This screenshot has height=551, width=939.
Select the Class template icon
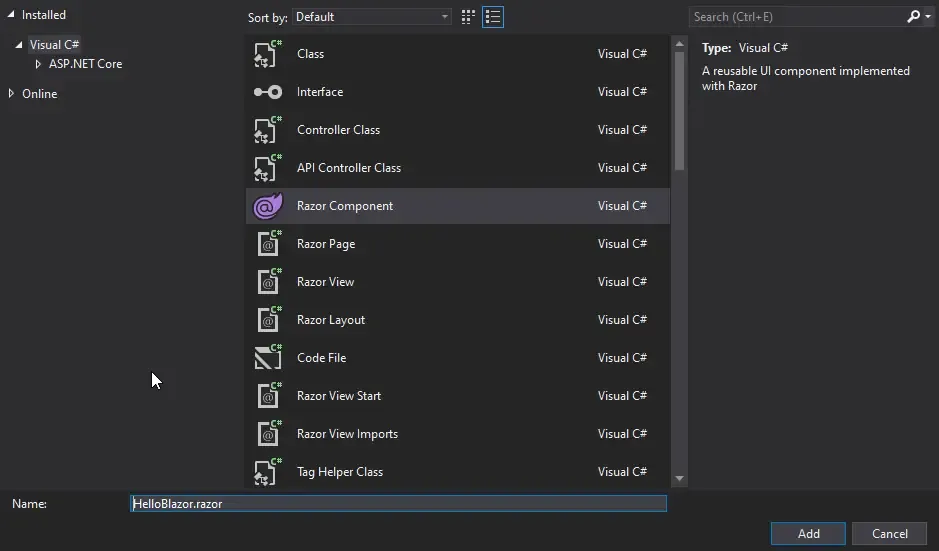268,54
